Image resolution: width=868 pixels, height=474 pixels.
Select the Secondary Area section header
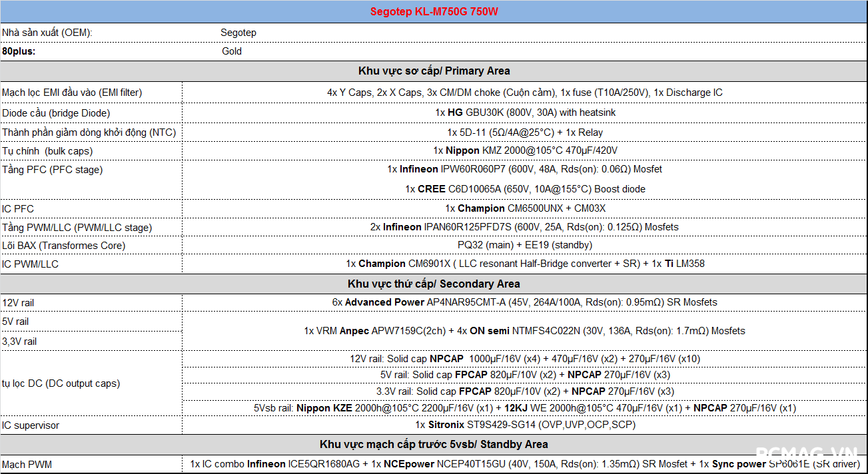coord(434,284)
